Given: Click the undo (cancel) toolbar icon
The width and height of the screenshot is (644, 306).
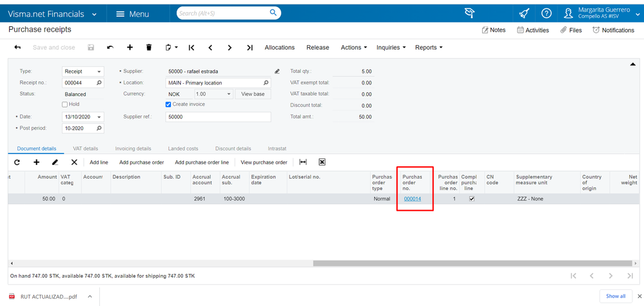Looking at the screenshot, I should point(110,48).
